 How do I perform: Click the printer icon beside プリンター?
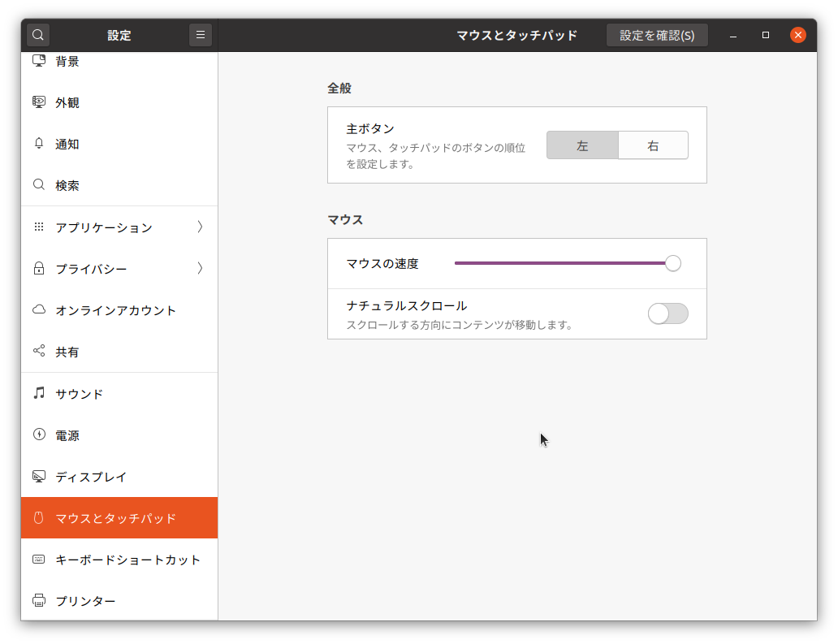[39, 600]
